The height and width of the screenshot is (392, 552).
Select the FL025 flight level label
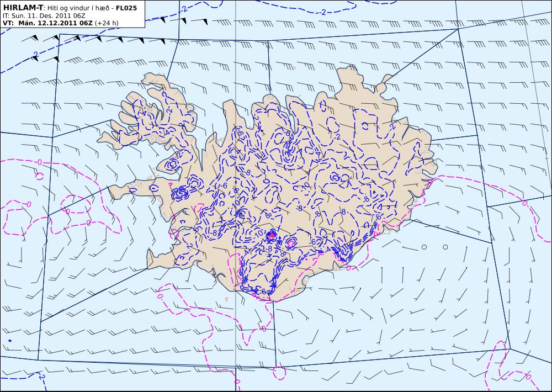(x=126, y=8)
